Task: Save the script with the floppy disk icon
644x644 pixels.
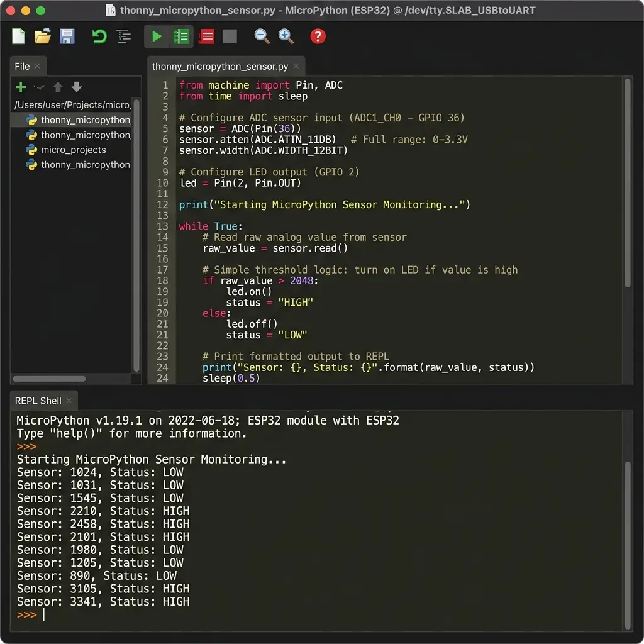Action: pos(67,36)
